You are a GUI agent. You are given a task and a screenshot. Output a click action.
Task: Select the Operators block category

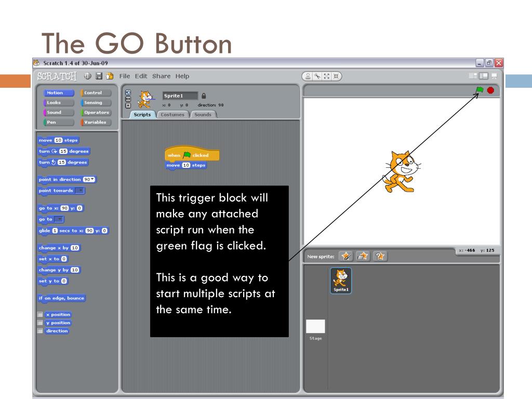click(96, 112)
